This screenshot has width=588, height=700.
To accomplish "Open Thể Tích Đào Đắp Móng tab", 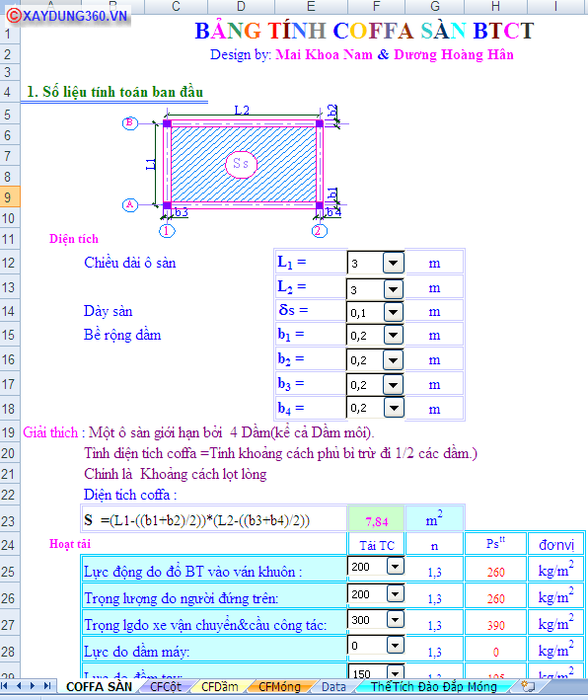I will point(434,686).
